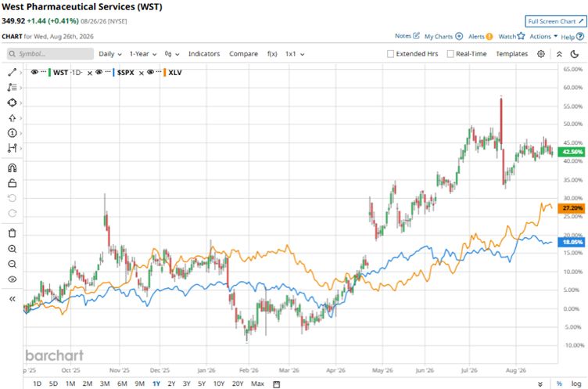The image size is (588, 389).
Task: Add to My Charts plus icon
Action: click(x=459, y=37)
